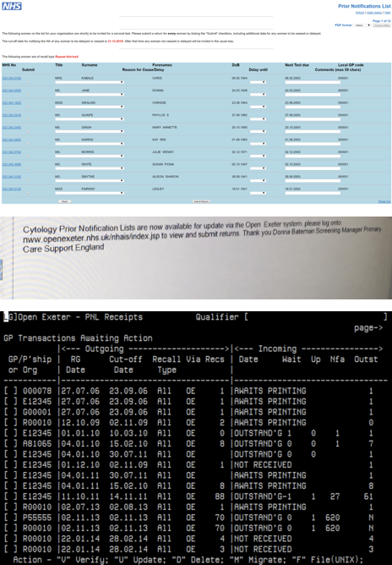Click the cut-off date '14.11.11' cell
Screen dimensions: 392x565
point(128,496)
